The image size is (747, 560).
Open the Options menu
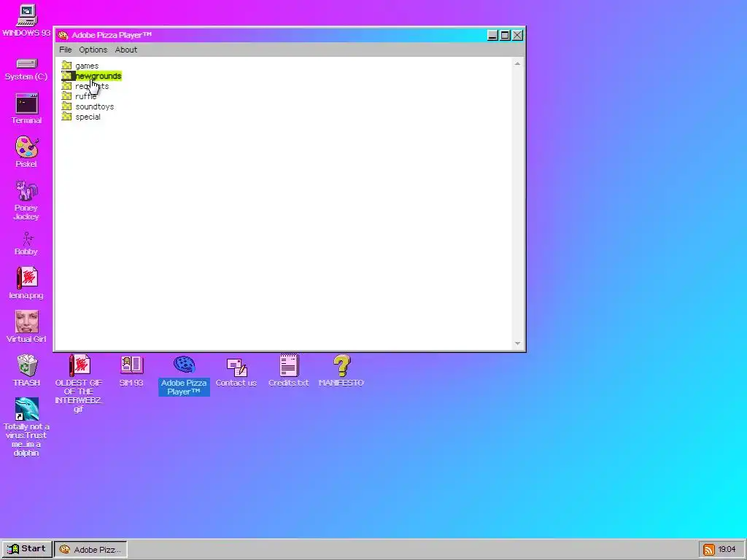click(93, 50)
